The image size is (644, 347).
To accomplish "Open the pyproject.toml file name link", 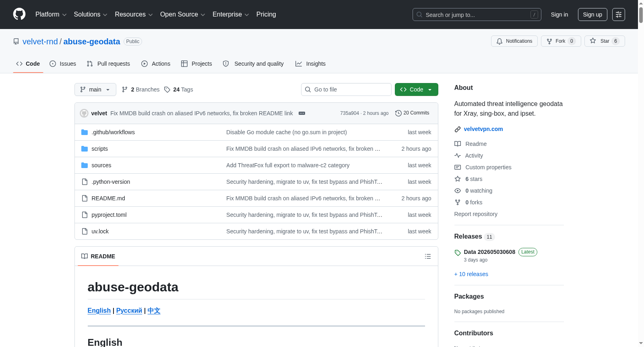I will coord(109,215).
